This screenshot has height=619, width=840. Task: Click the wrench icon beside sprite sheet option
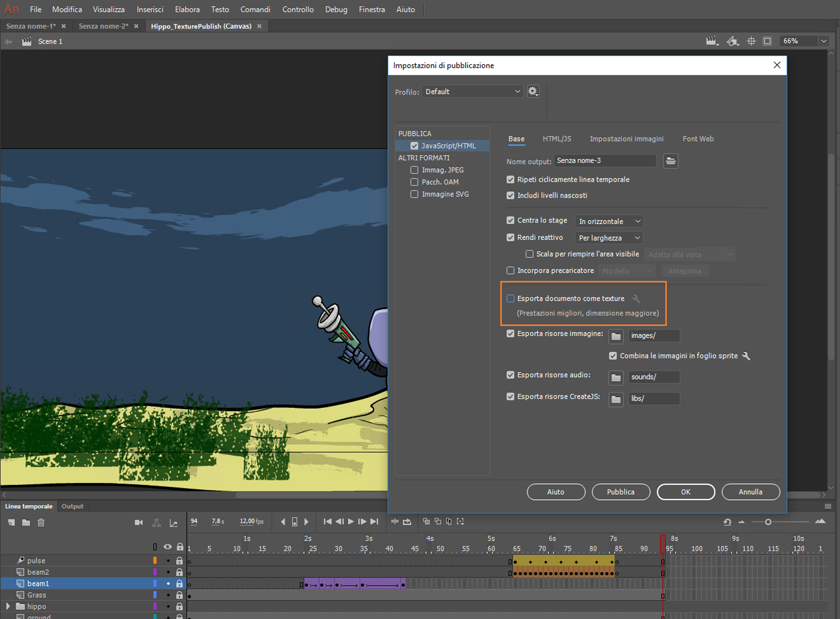[x=746, y=356]
